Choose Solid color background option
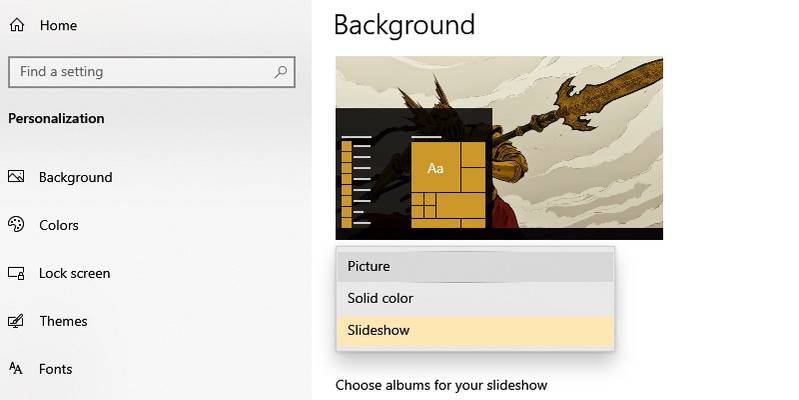 (x=475, y=299)
